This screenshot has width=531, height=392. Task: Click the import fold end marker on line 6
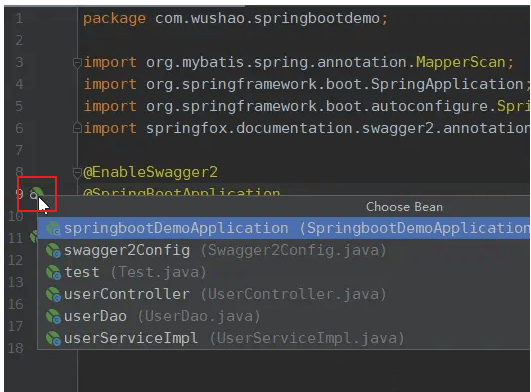click(x=77, y=128)
